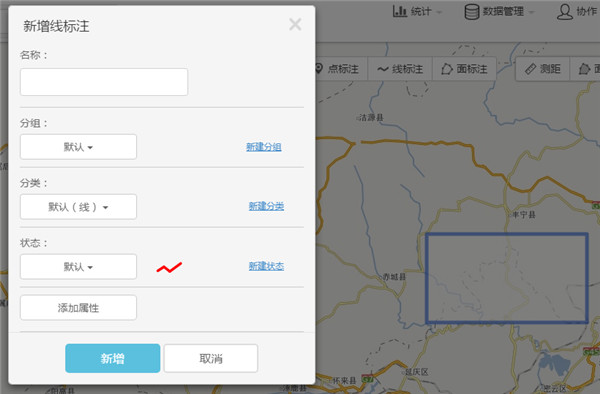600x394 pixels.
Task: Expand the 分类 默认（线） dropdown
Action: click(x=78, y=207)
